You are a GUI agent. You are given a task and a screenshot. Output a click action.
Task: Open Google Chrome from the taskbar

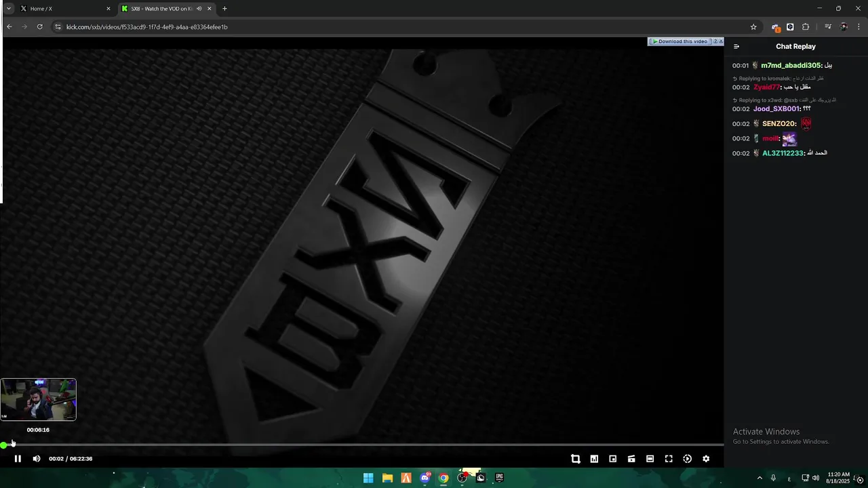coord(443,478)
